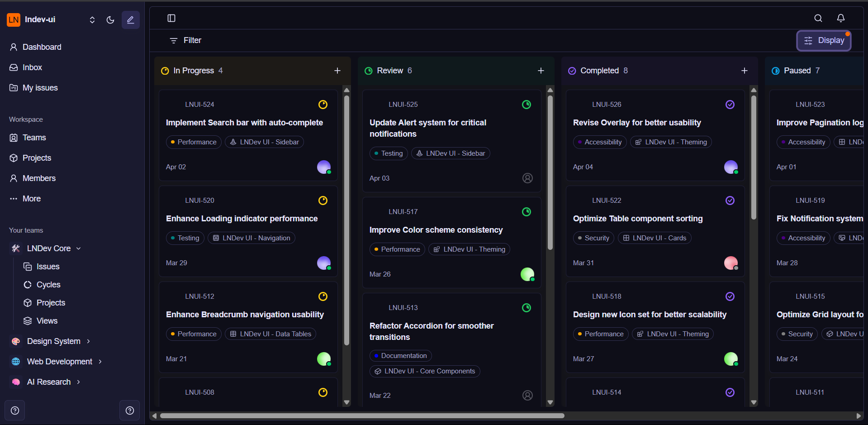Toggle the sidebar panel icon

171,18
